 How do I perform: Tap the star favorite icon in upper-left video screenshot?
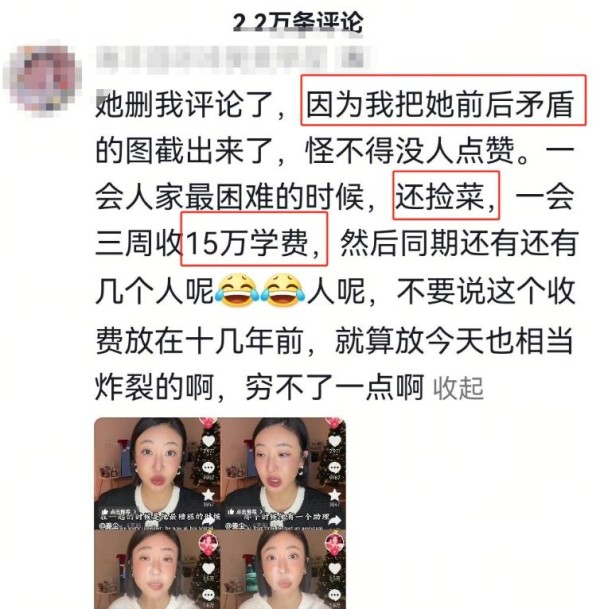(x=209, y=494)
